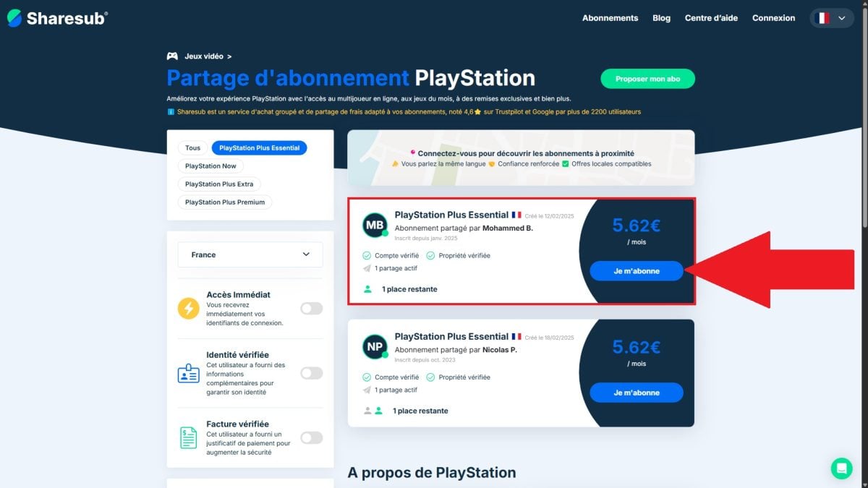Enable the Accès Immédiat toggle
Image resolution: width=868 pixels, height=488 pixels.
tap(311, 309)
